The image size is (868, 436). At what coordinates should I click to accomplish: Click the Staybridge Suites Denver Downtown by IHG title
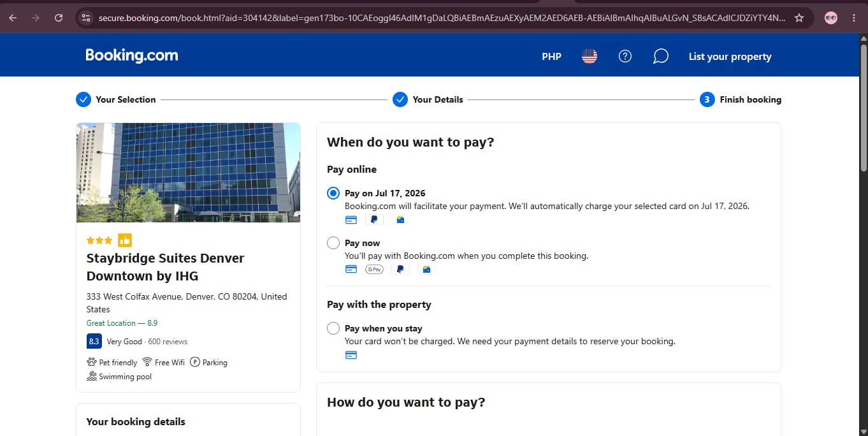166,267
